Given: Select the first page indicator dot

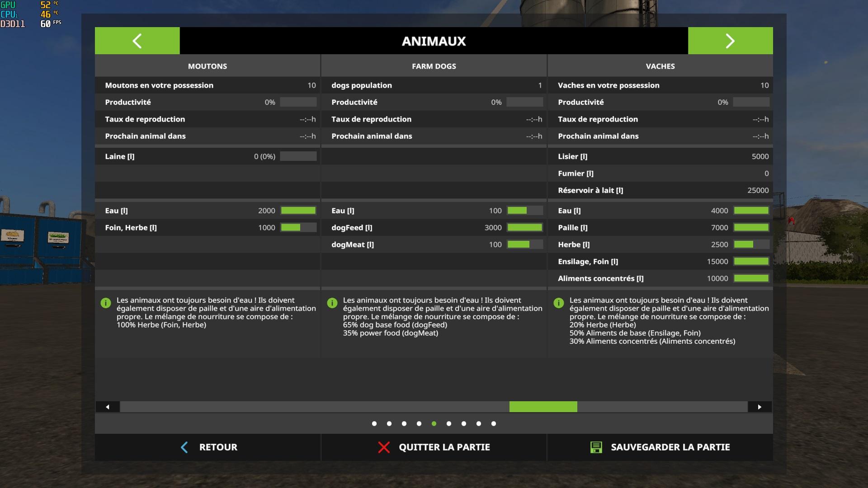Looking at the screenshot, I should pyautogui.click(x=374, y=424).
